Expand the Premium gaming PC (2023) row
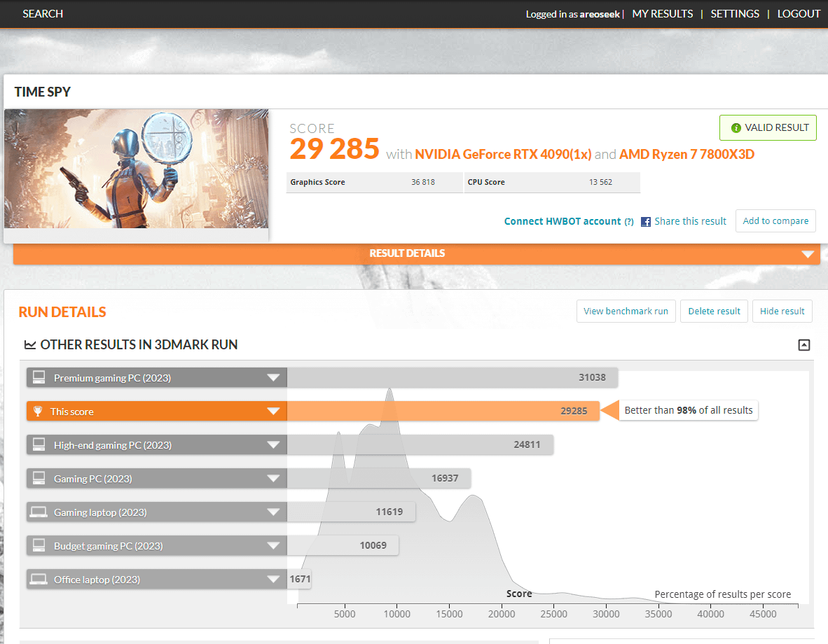828x644 pixels. pos(273,377)
